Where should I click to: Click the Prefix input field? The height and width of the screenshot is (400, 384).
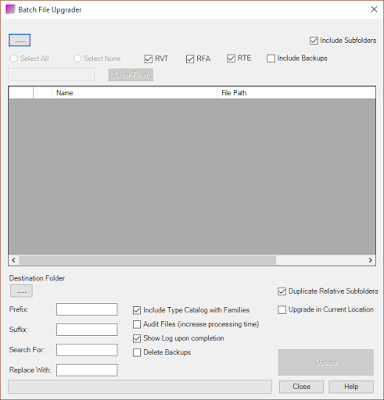point(87,309)
